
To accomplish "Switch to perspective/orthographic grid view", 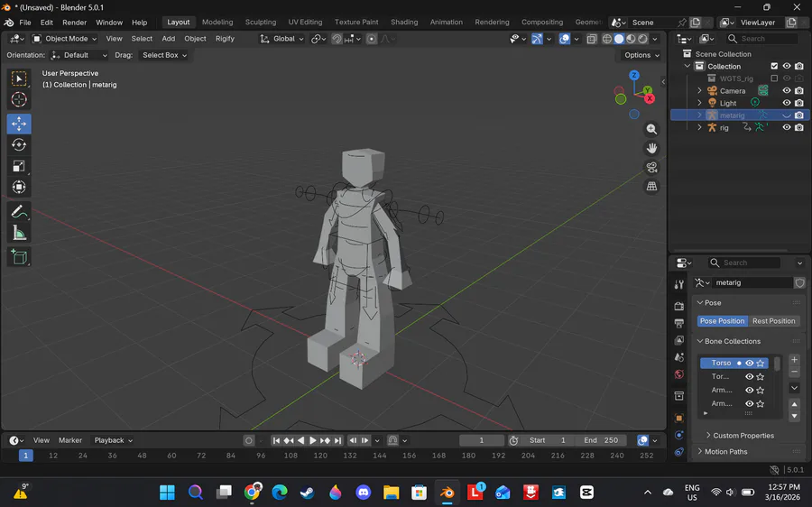I will point(651,187).
